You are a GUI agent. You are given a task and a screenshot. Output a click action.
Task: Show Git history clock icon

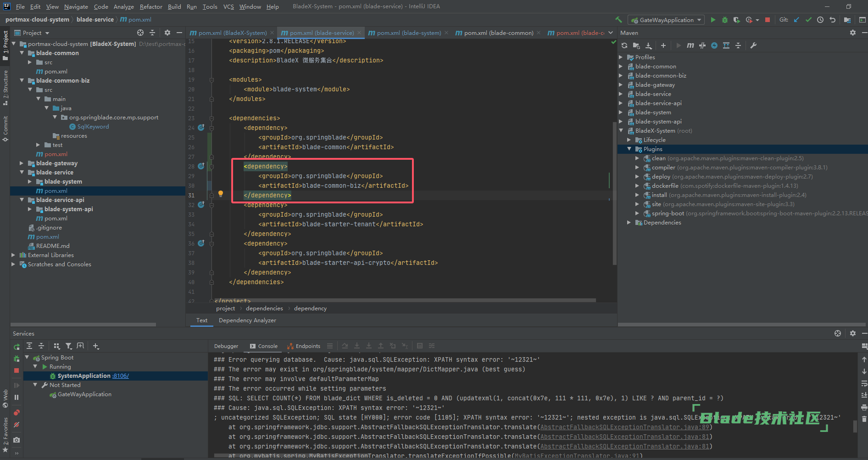point(820,20)
